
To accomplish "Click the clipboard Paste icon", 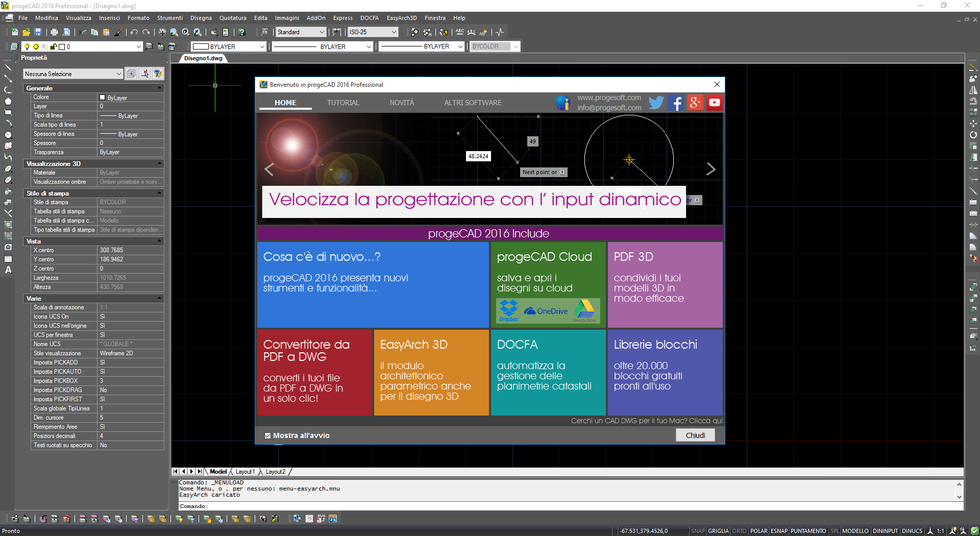I will [106, 32].
